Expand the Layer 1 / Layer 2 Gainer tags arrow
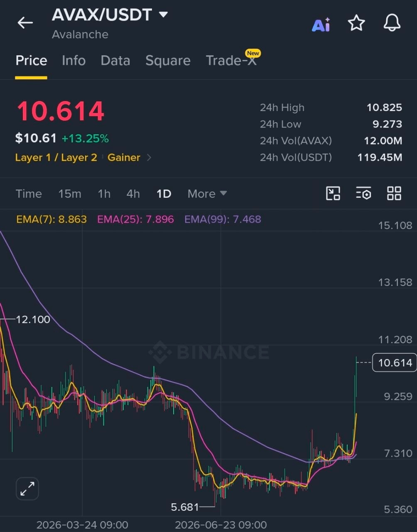417x532 pixels. click(149, 158)
